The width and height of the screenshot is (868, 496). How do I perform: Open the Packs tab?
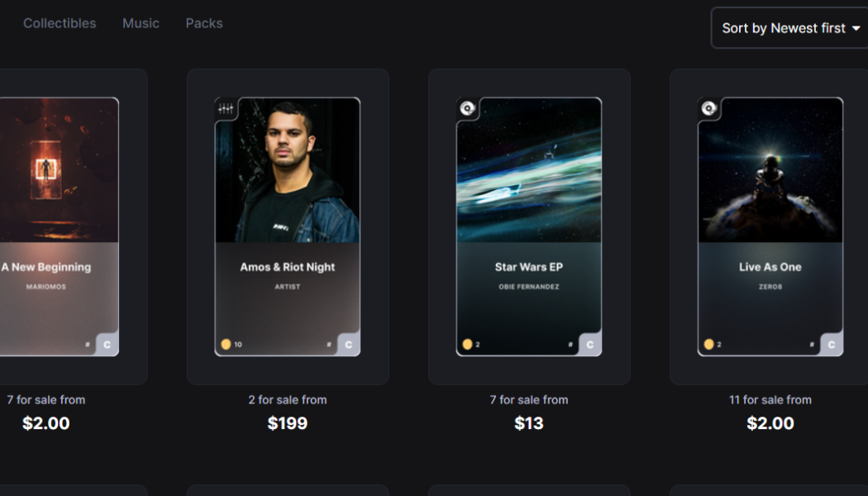(204, 23)
